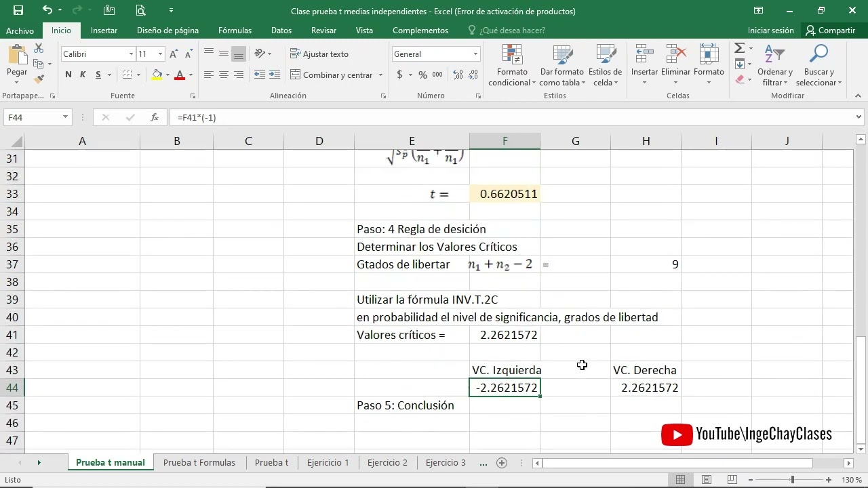The image size is (868, 488).
Task: Open the Datos ribbon tab
Action: (x=281, y=30)
